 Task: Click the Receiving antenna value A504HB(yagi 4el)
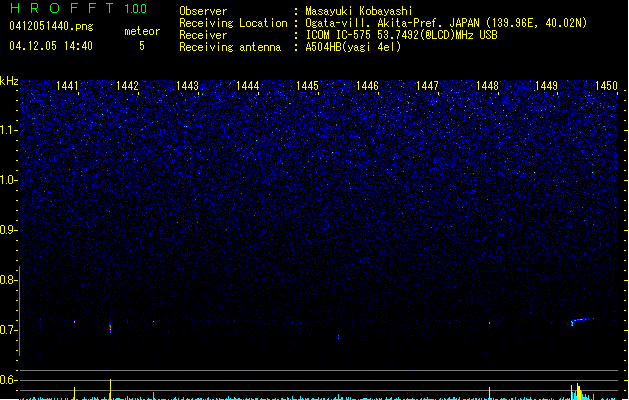[x=353, y=47]
